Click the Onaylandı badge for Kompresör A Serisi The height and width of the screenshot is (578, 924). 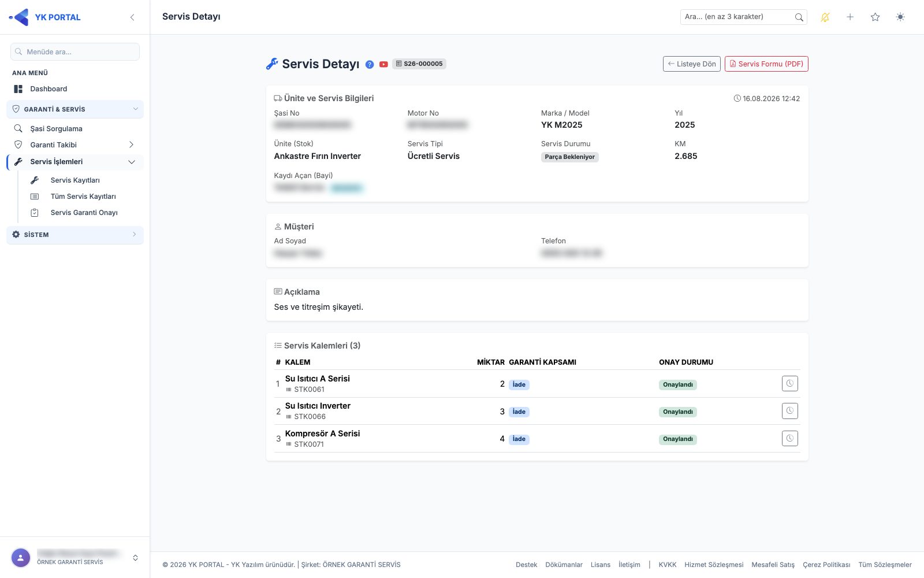click(678, 439)
